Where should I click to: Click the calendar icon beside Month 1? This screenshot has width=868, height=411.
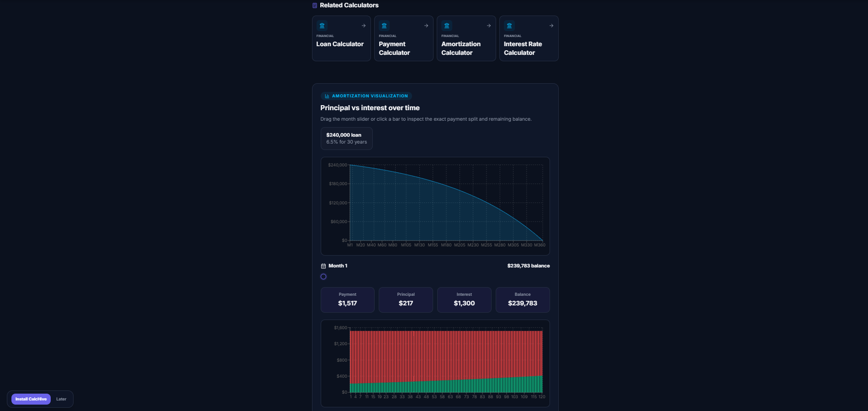click(x=323, y=266)
